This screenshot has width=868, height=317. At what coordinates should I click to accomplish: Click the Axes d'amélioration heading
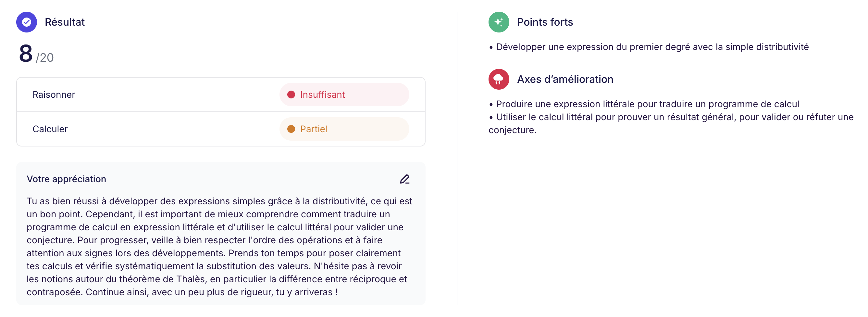pyautogui.click(x=565, y=79)
